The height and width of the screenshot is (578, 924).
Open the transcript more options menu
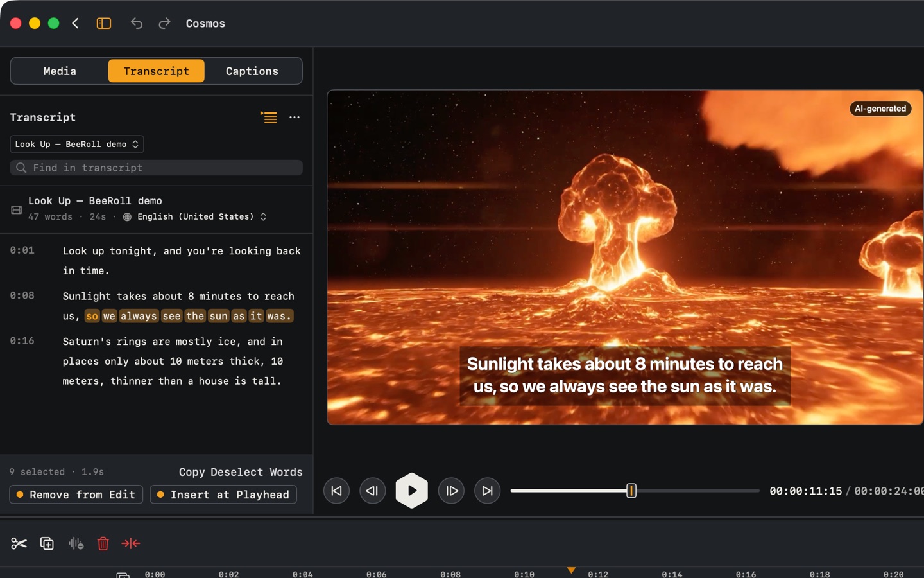295,118
